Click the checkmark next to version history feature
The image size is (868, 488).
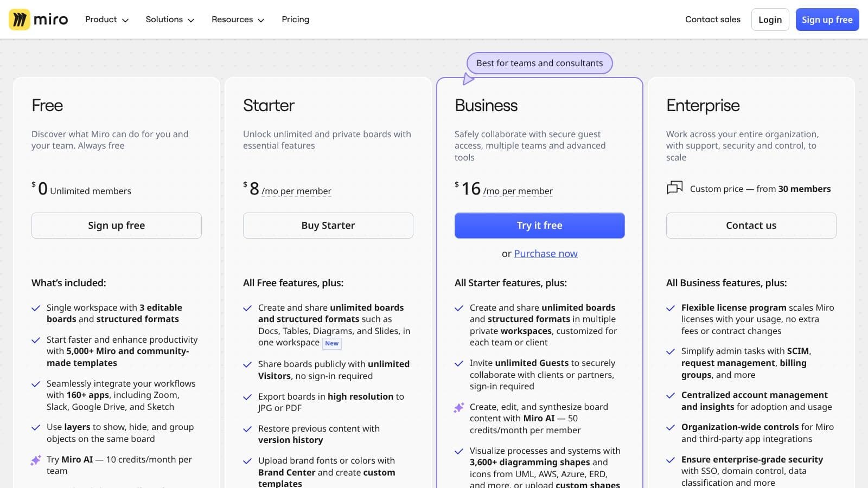coord(247,429)
